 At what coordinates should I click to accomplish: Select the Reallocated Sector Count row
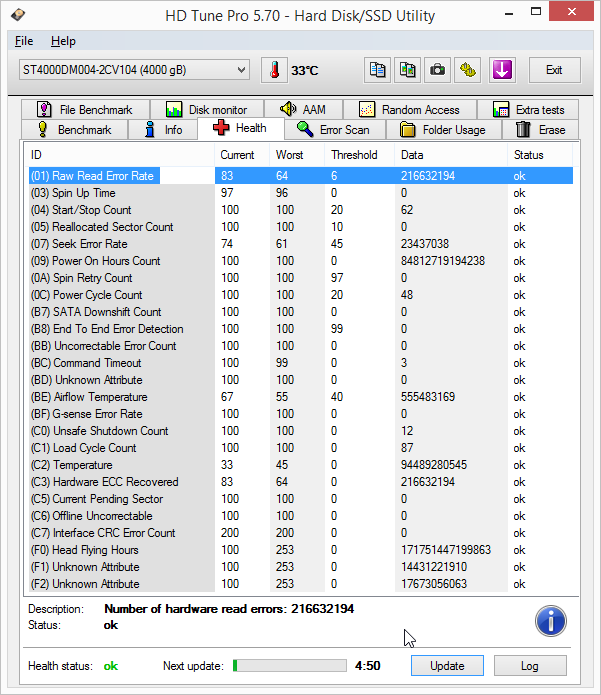(301, 226)
